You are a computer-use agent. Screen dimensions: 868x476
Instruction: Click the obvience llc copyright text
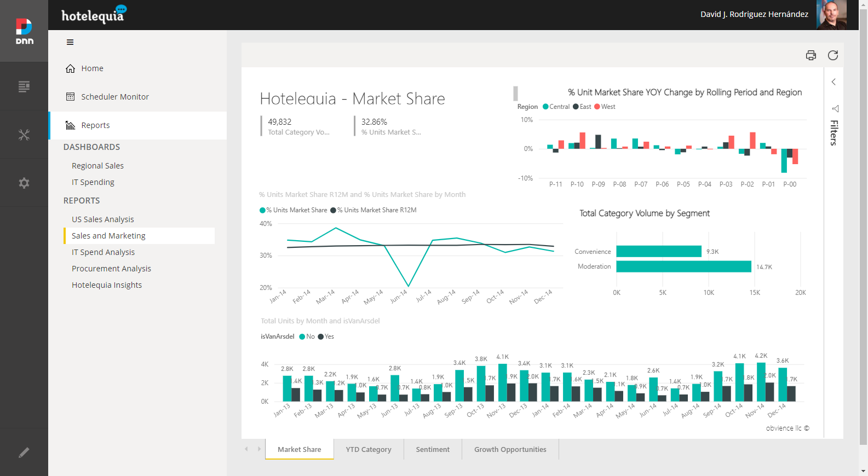pyautogui.click(x=787, y=428)
